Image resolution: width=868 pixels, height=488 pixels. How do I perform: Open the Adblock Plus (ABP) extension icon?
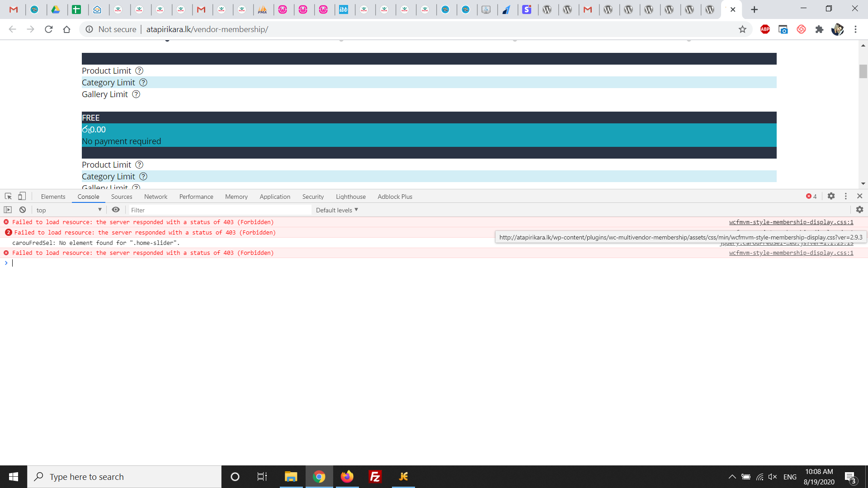[765, 29]
